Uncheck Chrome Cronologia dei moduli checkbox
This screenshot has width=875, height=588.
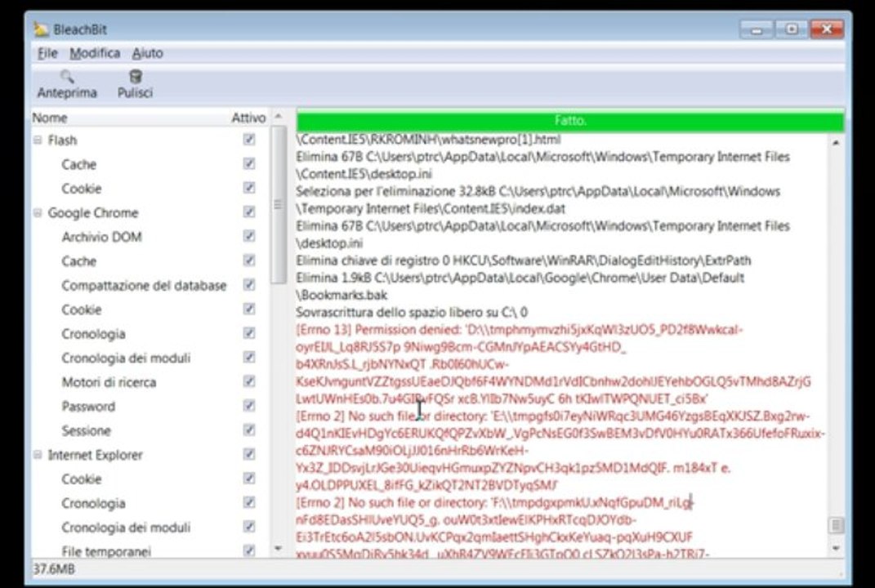point(249,357)
